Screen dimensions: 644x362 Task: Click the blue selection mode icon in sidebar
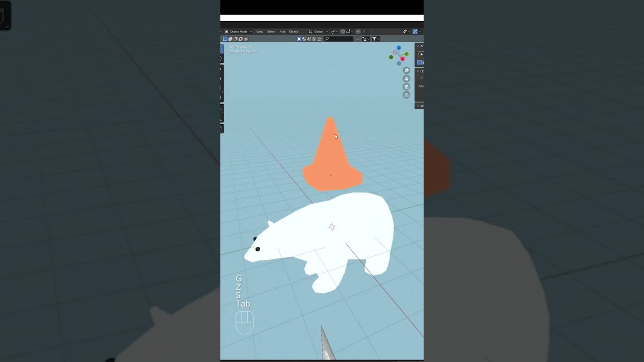pos(420,62)
